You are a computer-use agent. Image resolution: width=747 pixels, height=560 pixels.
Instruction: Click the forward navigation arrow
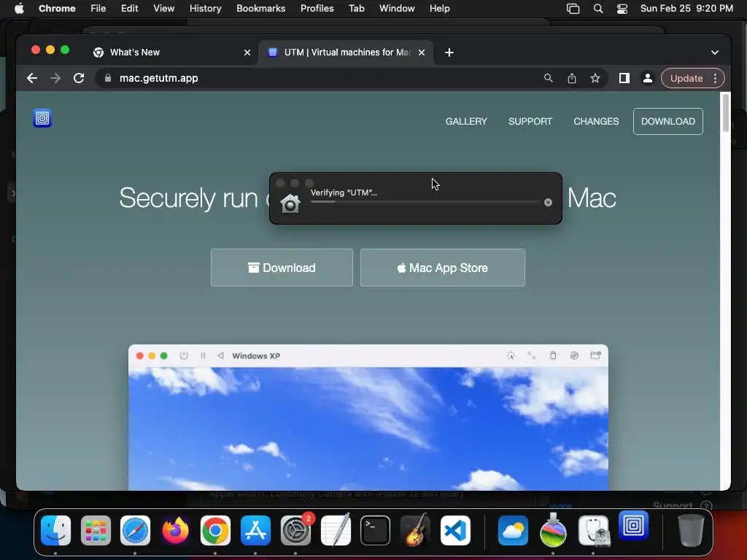55,78
